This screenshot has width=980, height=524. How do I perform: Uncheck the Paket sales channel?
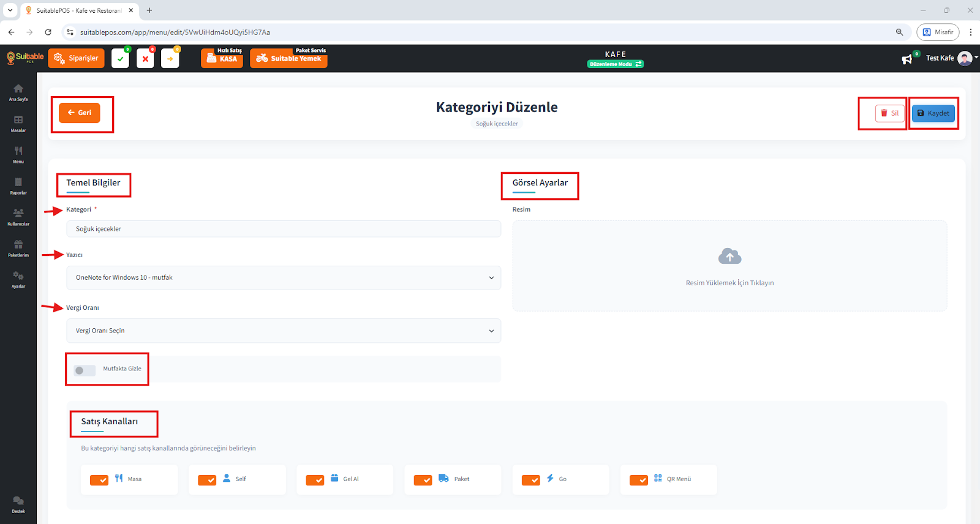tap(423, 481)
